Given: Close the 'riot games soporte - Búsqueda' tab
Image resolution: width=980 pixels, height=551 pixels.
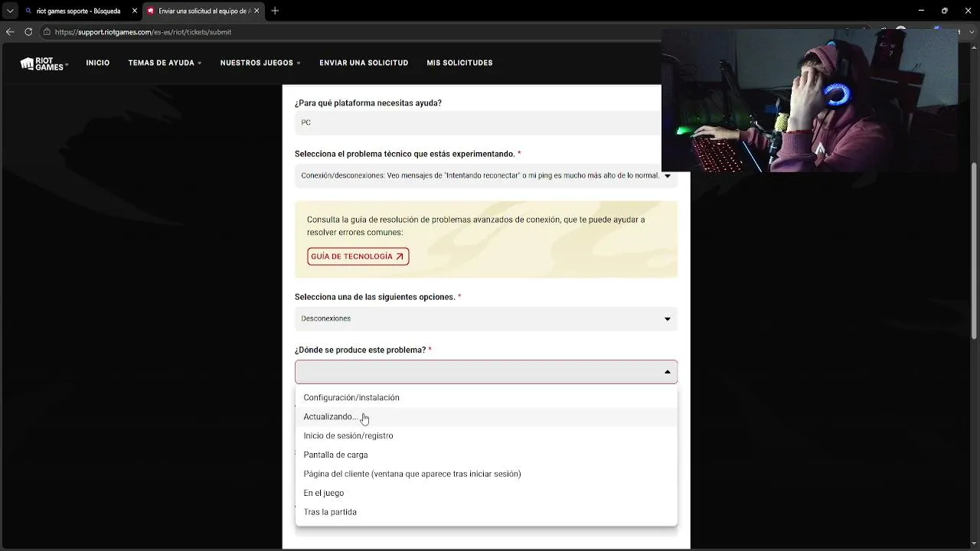Looking at the screenshot, I should [135, 11].
